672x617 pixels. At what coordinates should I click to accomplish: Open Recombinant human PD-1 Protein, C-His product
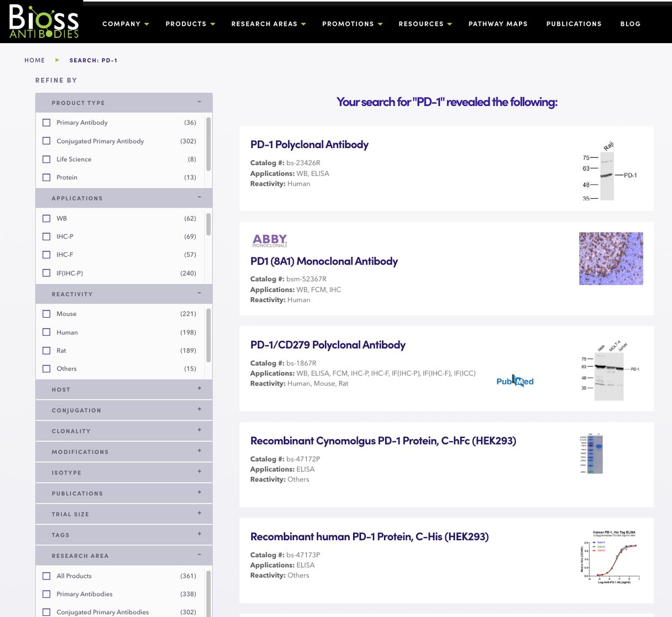(x=369, y=537)
